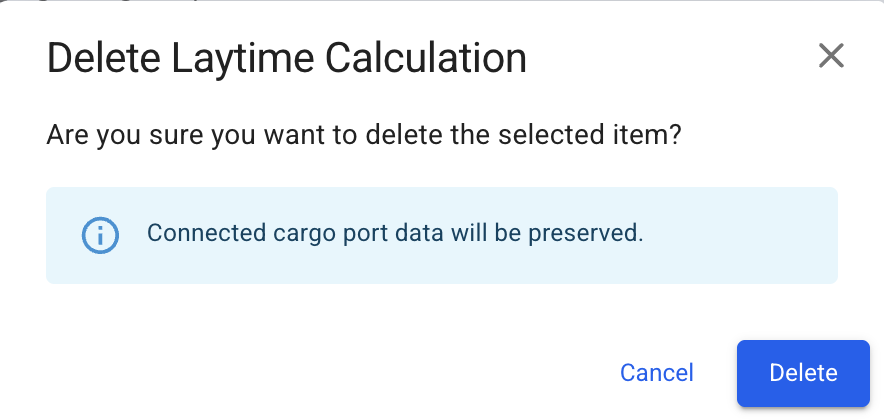884x420 pixels.
Task: Select the info icon beside preserved-data note
Action: [x=100, y=235]
